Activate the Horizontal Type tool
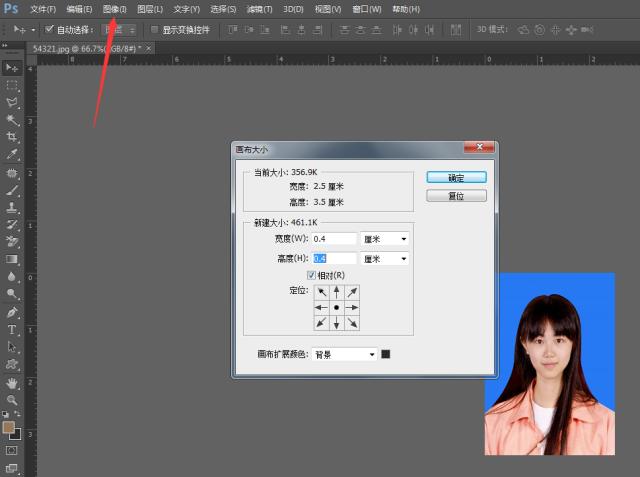 (x=12, y=329)
